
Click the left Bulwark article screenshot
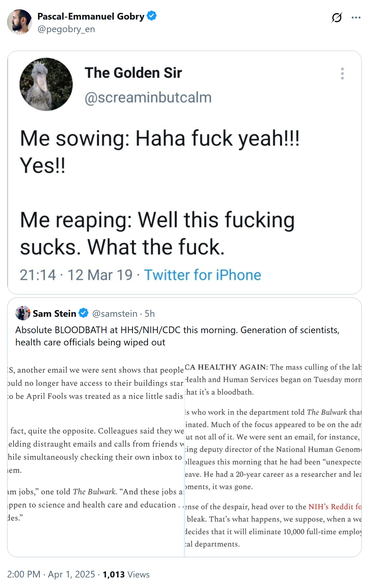96,456
